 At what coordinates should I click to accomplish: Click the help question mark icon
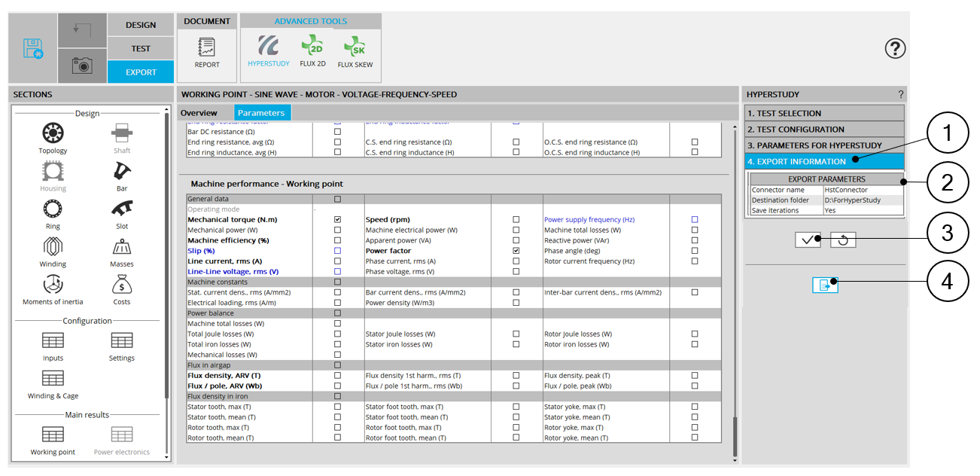pos(895,49)
